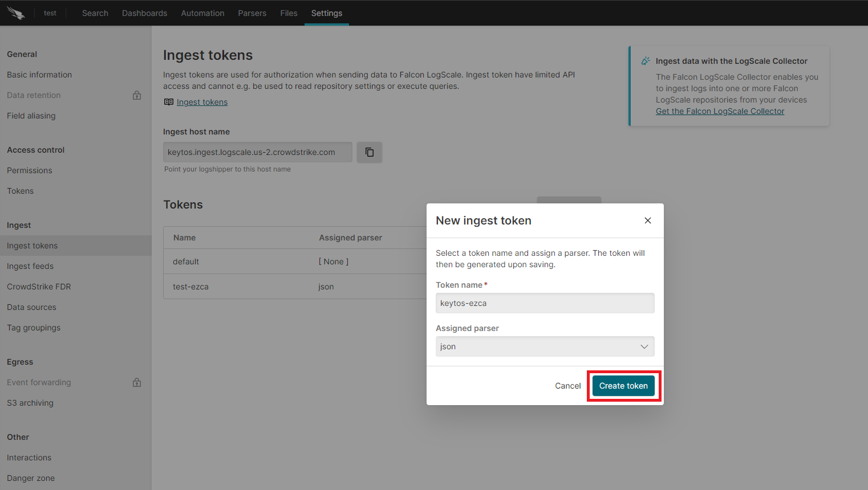Click the Token name input field

click(545, 303)
